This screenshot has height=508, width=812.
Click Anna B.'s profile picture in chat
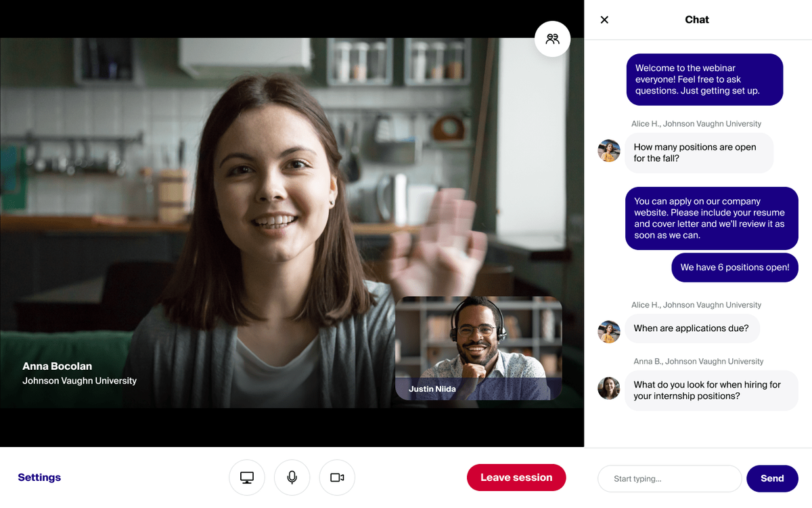(x=608, y=388)
